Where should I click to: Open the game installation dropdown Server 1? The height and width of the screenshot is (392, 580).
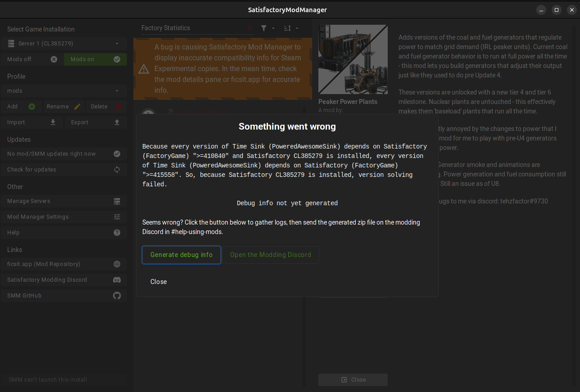click(x=64, y=44)
